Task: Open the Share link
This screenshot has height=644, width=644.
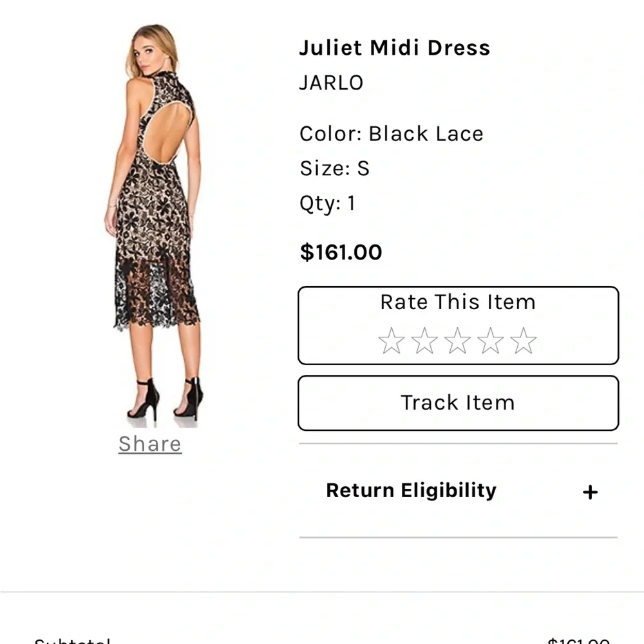Action: point(149,443)
